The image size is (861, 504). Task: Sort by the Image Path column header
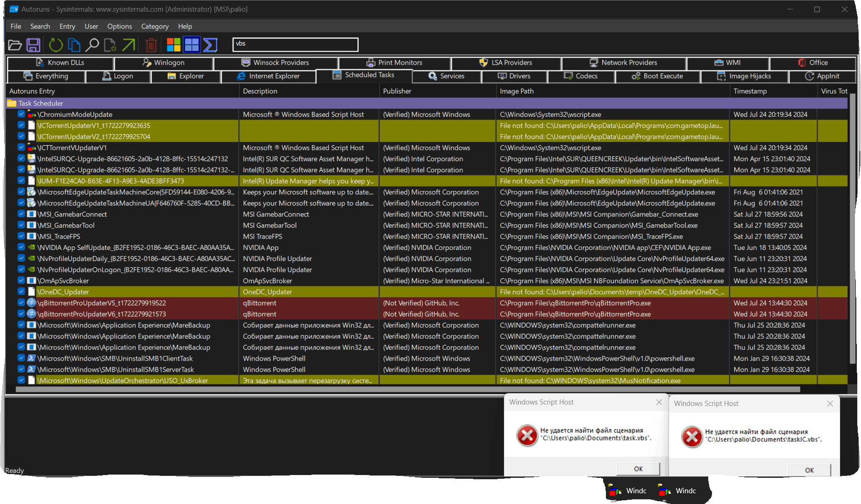click(613, 91)
